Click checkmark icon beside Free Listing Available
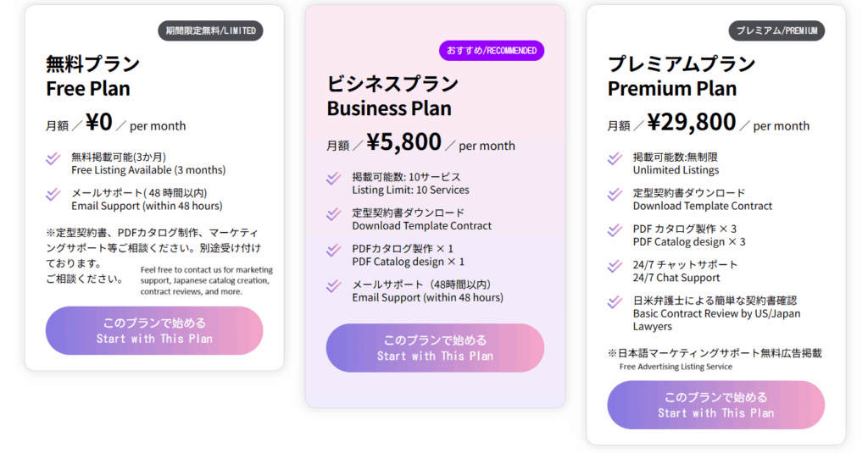The width and height of the screenshot is (868, 453). point(53,158)
